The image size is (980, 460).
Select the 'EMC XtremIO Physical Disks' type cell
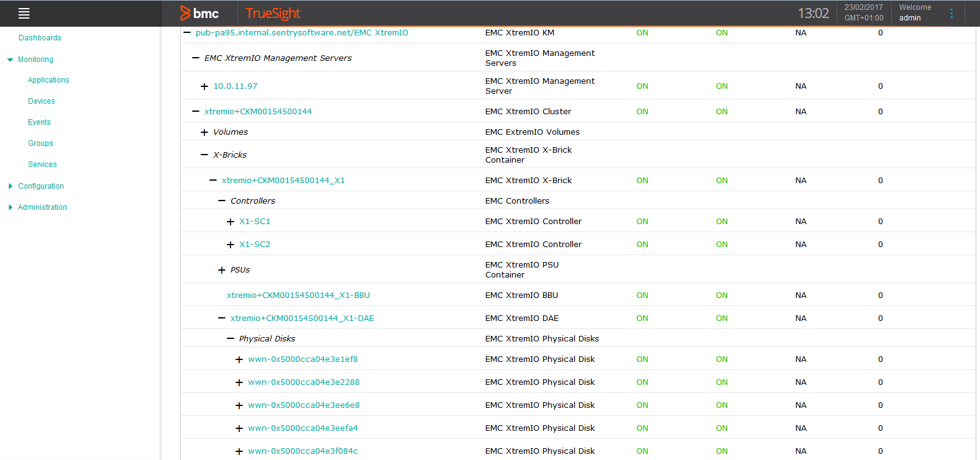[542, 339]
